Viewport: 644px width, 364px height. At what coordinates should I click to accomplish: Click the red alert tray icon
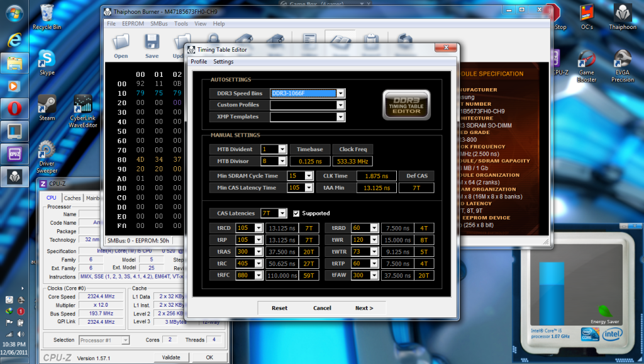[21, 311]
